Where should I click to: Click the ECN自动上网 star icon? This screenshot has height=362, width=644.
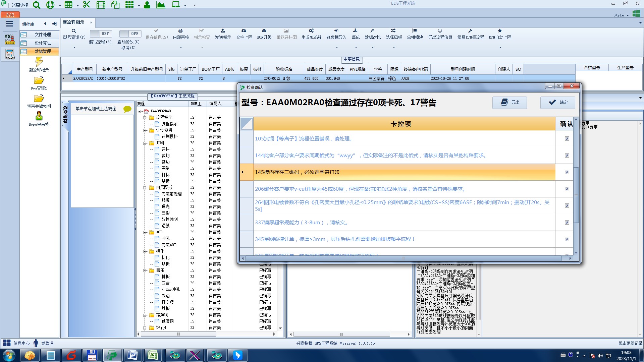500,31
